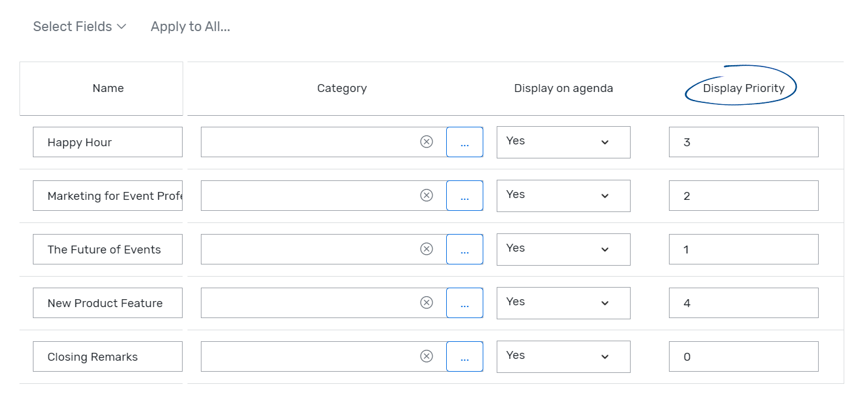Viewport: 868px width, 404px height.
Task: Clear Marketing for Event Professionals category
Action: click(x=427, y=195)
